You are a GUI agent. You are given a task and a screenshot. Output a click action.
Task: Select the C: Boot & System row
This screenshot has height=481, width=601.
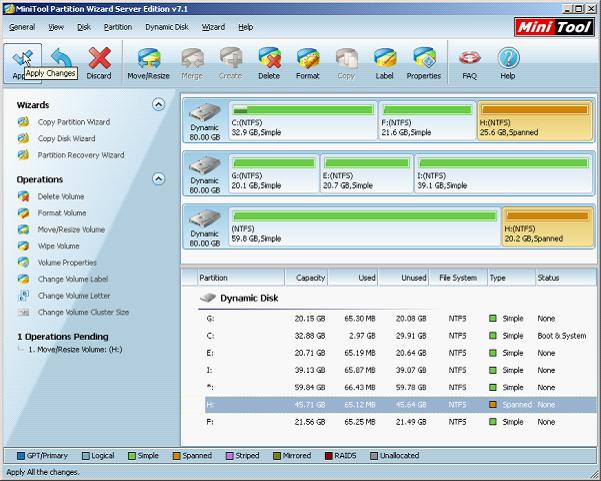(x=401, y=336)
